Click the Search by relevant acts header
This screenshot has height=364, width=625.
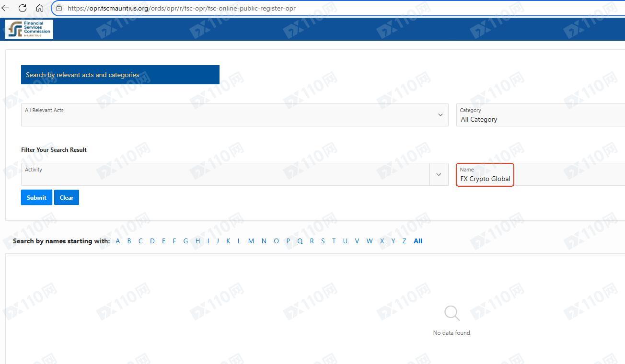click(x=120, y=75)
